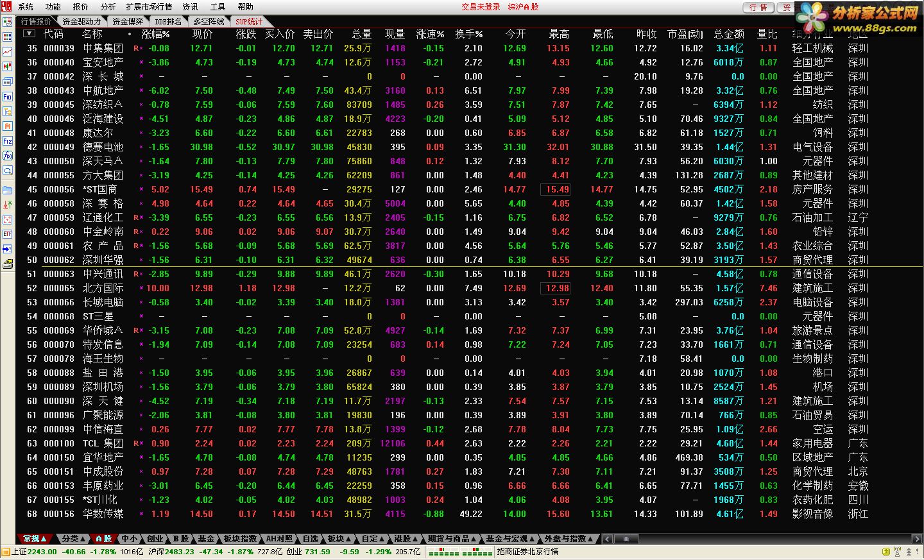
Task: Sort by the 涨幅% column header
Action: pos(155,34)
